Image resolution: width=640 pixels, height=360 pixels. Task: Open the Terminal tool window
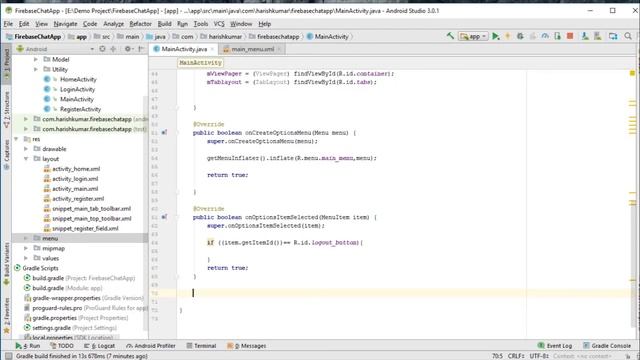(x=201, y=346)
